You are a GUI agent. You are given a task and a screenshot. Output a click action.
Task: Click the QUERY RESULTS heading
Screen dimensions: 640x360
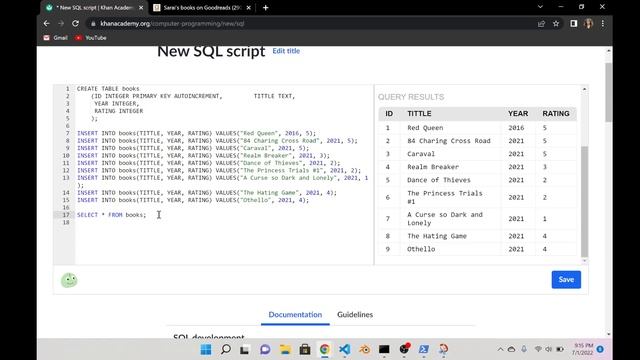[411, 97]
